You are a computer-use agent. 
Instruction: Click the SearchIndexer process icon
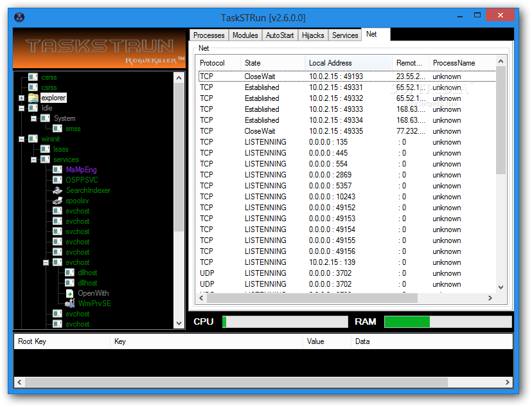point(57,190)
